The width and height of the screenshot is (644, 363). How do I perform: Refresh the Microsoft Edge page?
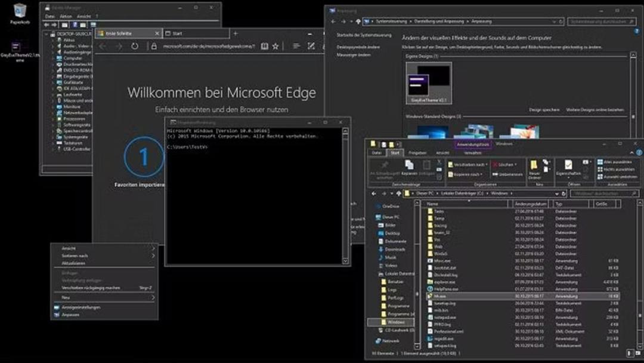[x=135, y=46]
